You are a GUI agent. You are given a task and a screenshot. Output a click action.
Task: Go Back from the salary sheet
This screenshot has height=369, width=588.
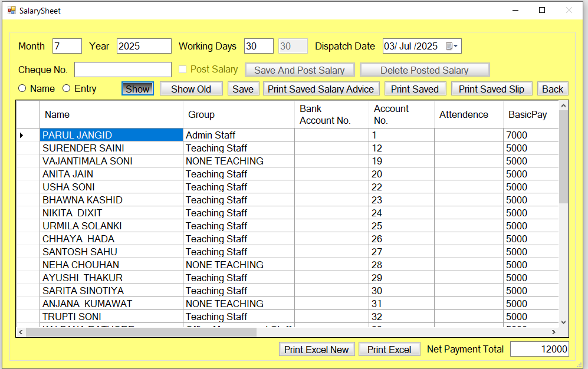tap(553, 89)
